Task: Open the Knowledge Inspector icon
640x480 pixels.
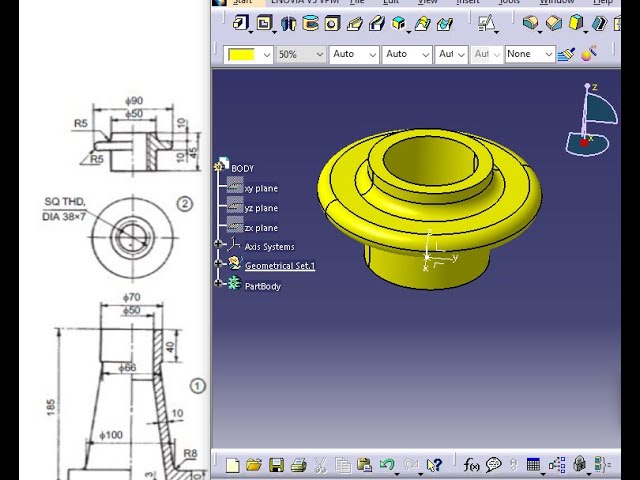Action: (557, 464)
